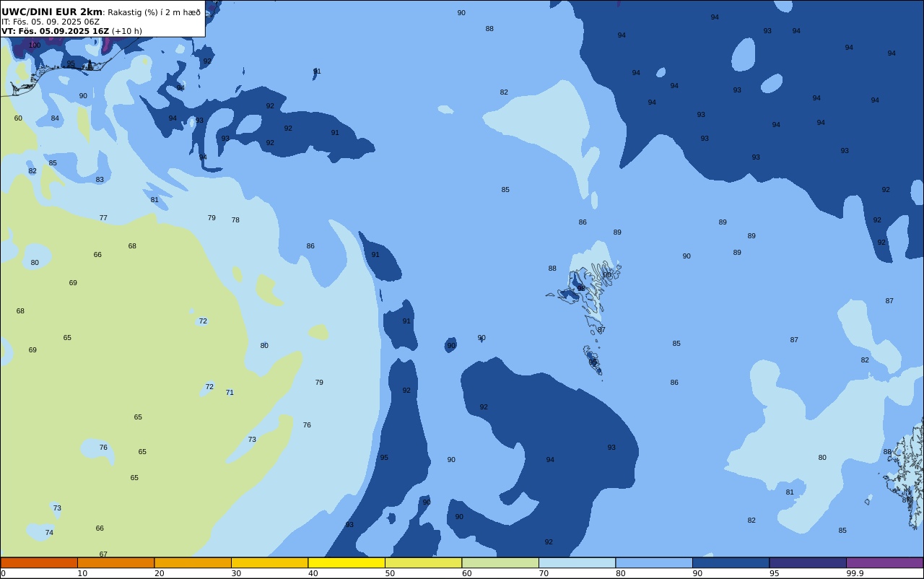The height and width of the screenshot is (579, 924).
Task: Click the 70–80 pale blue legend swatch
Action: (x=577, y=562)
